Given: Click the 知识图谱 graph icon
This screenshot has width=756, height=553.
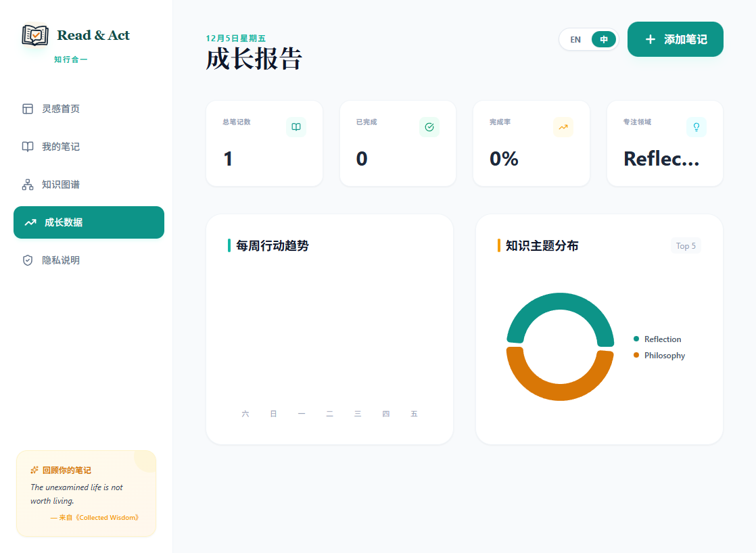Looking at the screenshot, I should (x=27, y=184).
